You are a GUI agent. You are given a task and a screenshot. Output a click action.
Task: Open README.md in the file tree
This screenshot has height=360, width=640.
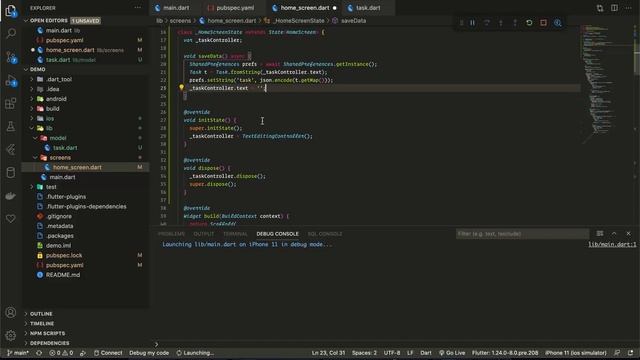[x=63, y=275]
